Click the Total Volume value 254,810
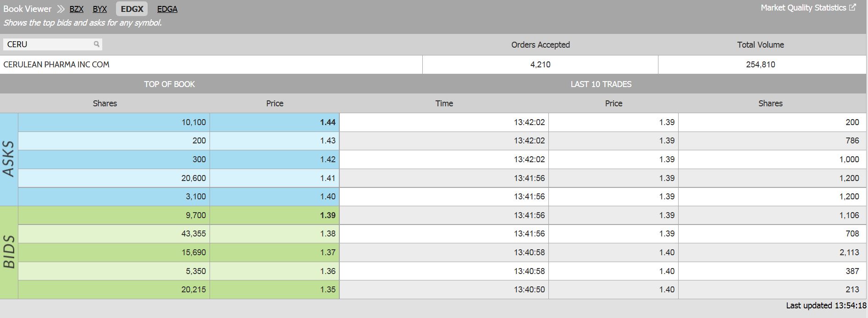 coord(760,65)
